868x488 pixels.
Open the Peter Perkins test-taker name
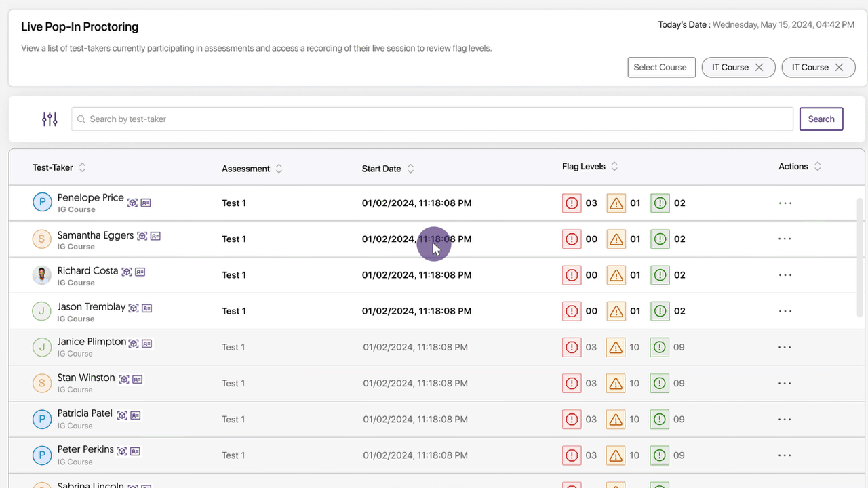pyautogui.click(x=85, y=449)
